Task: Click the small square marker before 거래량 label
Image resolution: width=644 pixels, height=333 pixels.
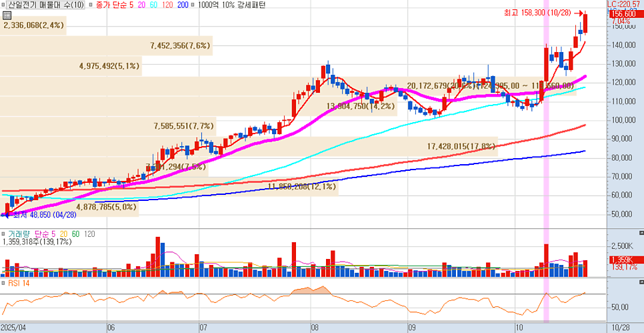Action: 3,234
